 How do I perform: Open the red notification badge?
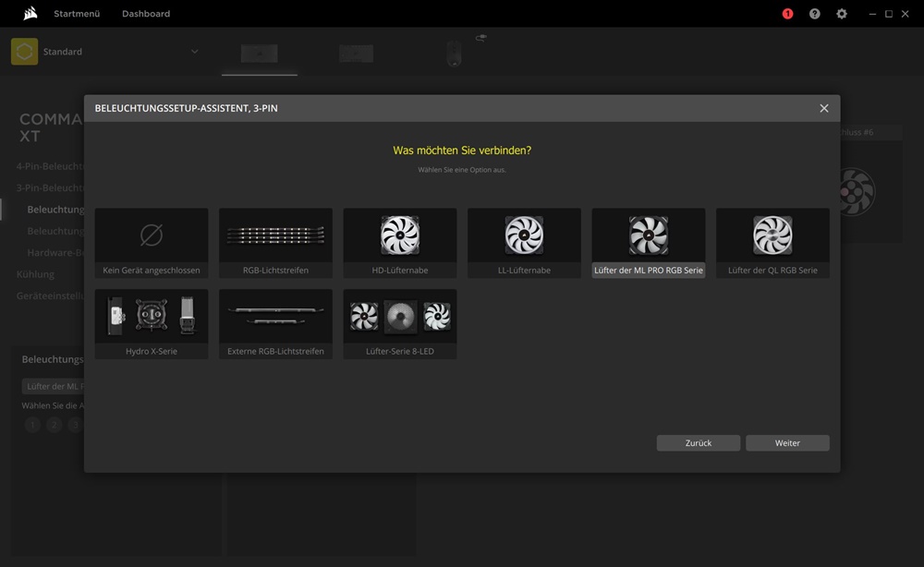pos(787,14)
